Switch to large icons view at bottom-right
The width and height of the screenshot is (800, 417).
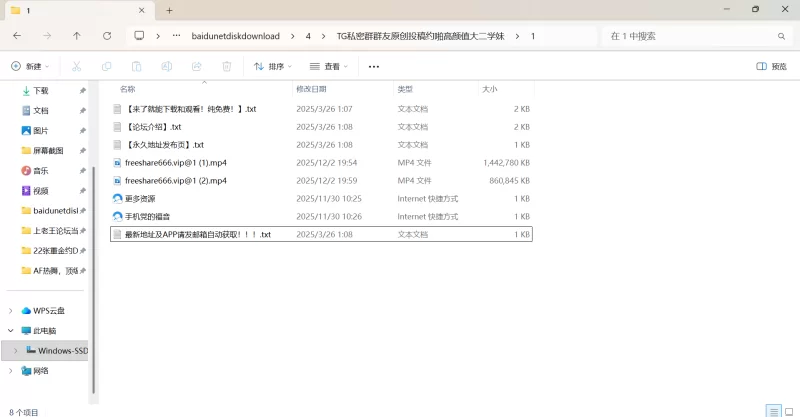(787, 410)
